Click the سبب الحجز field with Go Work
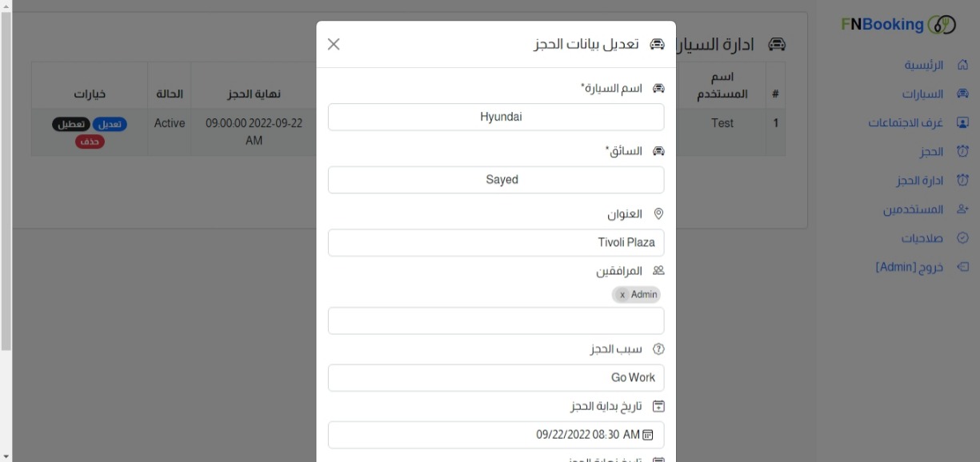The width and height of the screenshot is (980, 462). [496, 378]
